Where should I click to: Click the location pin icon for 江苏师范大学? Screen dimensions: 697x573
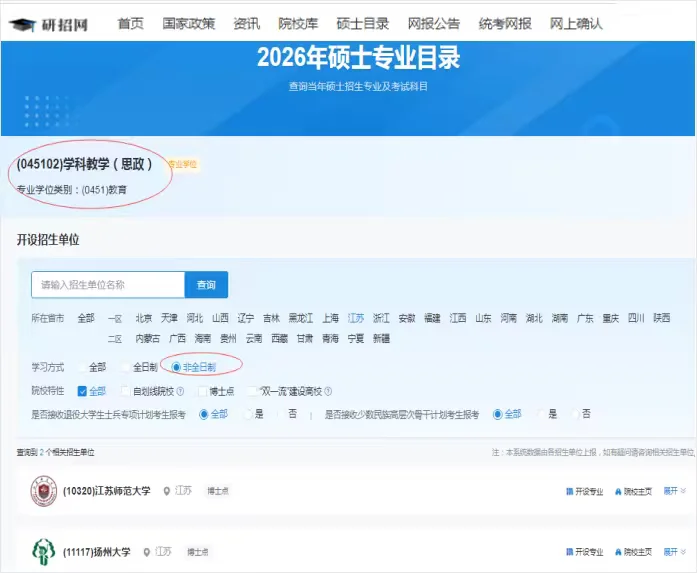pyautogui.click(x=167, y=491)
